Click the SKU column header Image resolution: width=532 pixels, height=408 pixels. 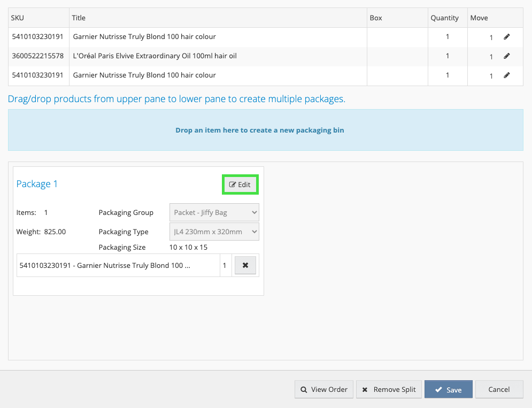coord(18,18)
